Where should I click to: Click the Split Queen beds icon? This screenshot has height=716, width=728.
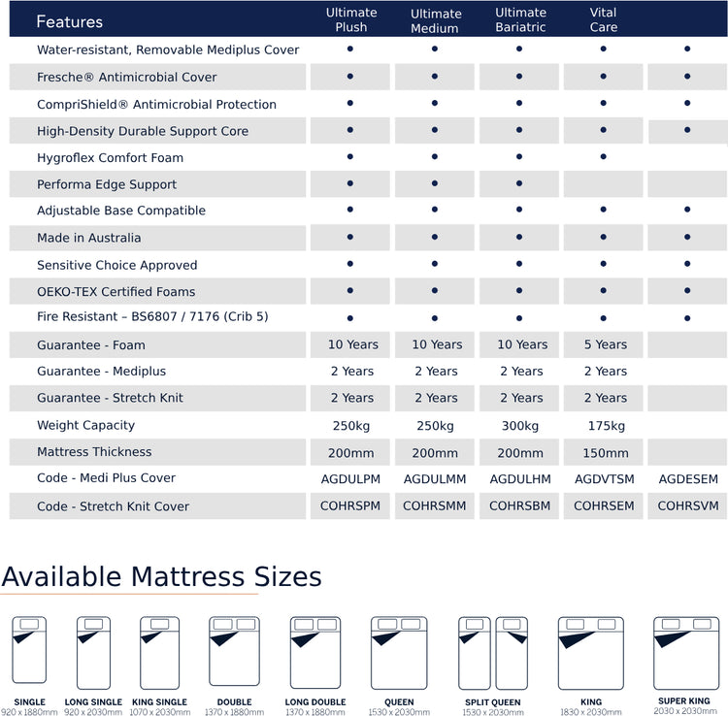coord(493,652)
